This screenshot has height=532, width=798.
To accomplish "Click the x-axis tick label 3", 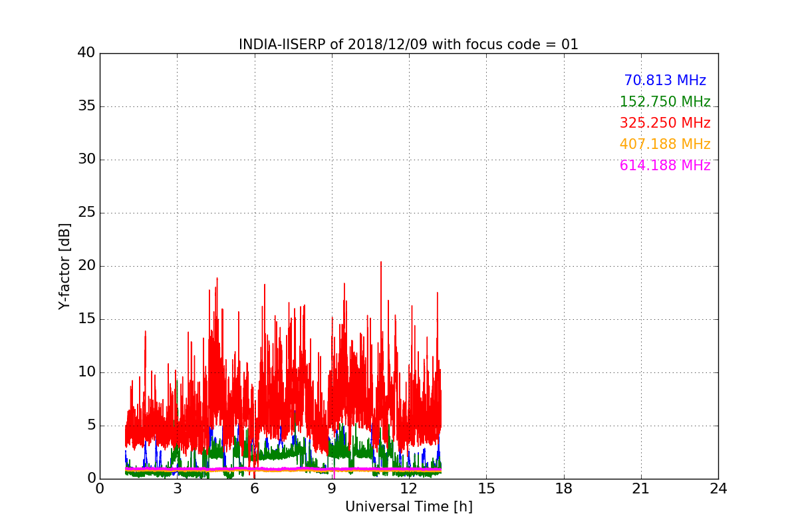I will point(177,488).
